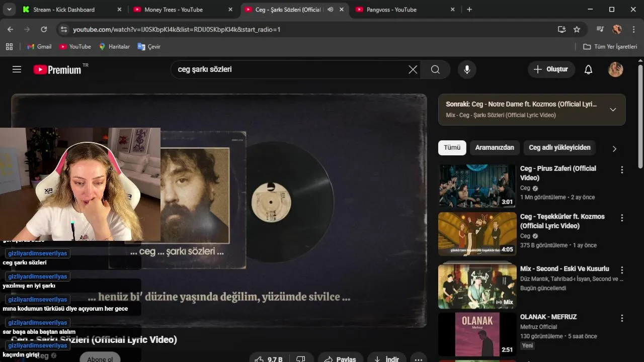The height and width of the screenshot is (362, 644).
Task: Open the apps grid in bookmarks bar
Action: 9,46
